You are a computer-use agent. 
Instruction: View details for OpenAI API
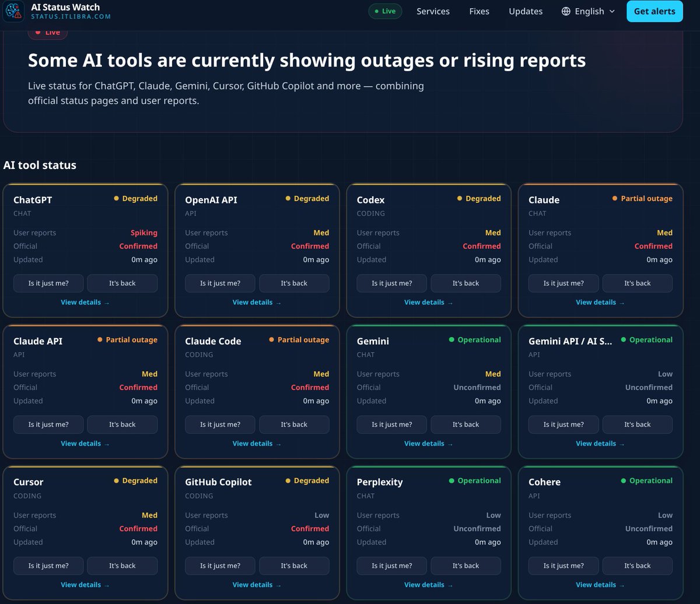257,302
